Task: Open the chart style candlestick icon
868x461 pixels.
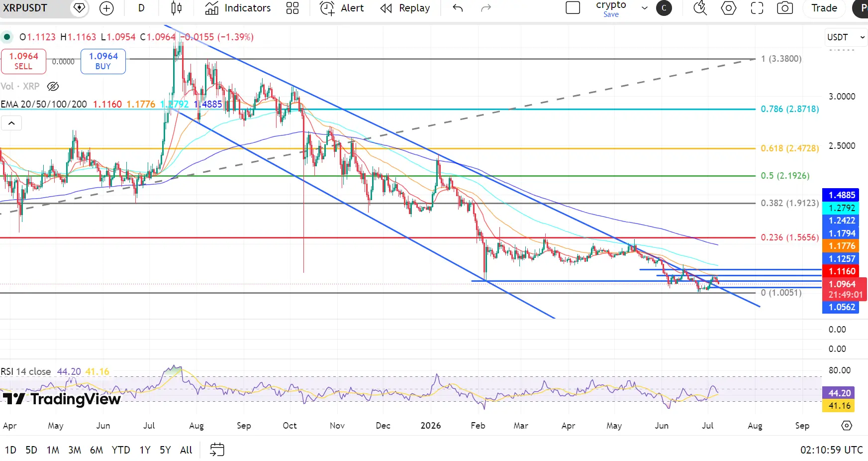Action: click(176, 8)
